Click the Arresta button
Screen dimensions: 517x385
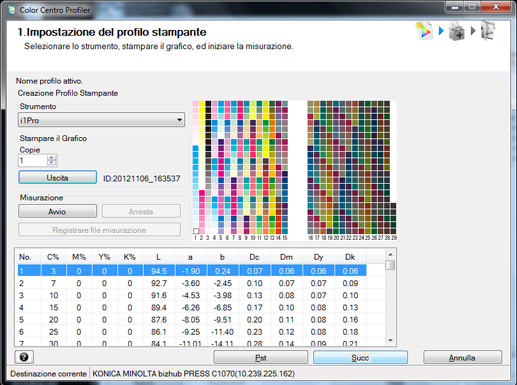141,211
